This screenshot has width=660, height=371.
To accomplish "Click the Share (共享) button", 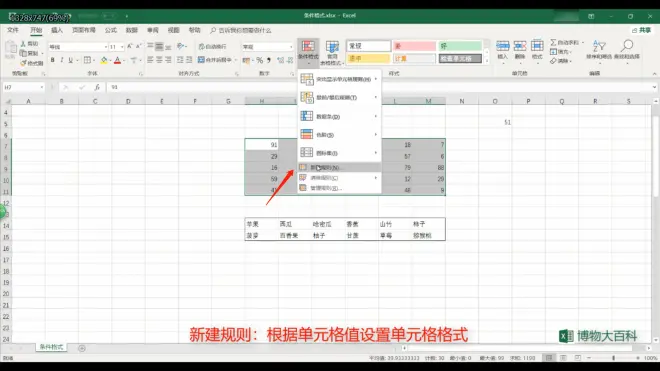I will pos(641,30).
